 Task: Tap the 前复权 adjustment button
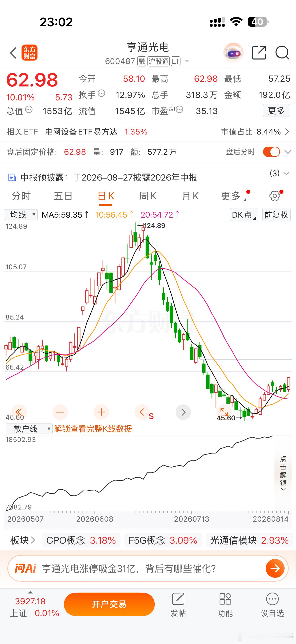tap(276, 215)
